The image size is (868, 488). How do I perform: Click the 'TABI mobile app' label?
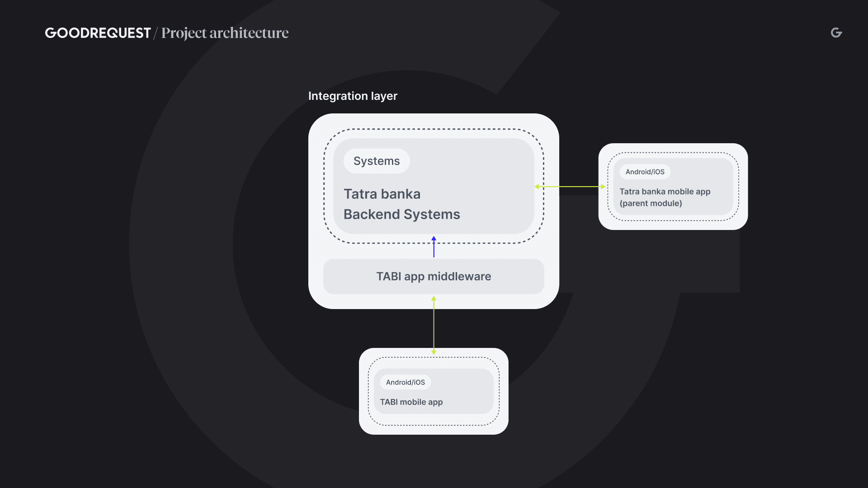411,402
